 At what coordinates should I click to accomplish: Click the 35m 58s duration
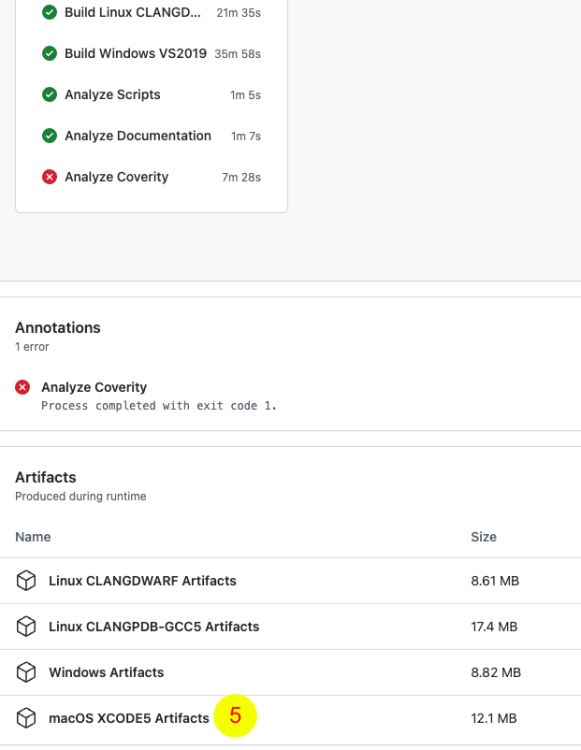pyautogui.click(x=238, y=54)
